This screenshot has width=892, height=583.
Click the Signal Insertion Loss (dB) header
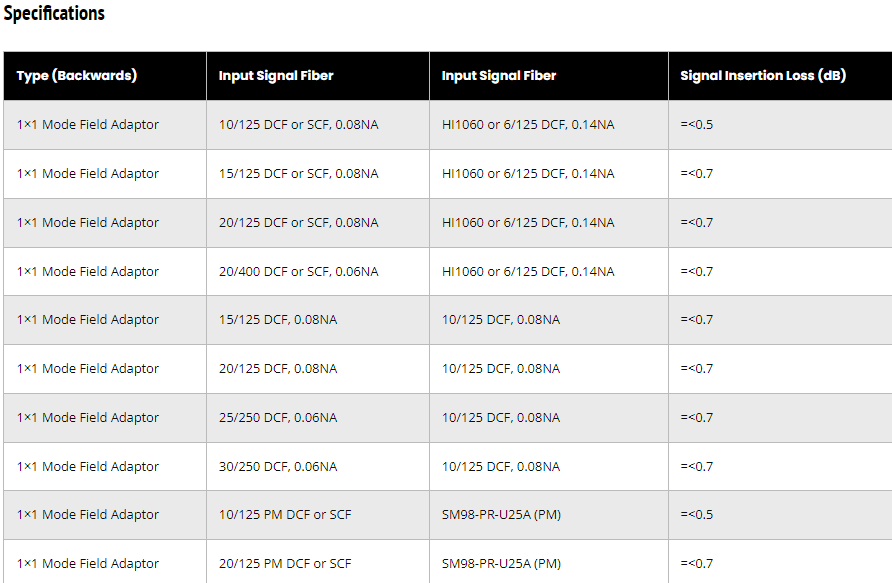(763, 76)
